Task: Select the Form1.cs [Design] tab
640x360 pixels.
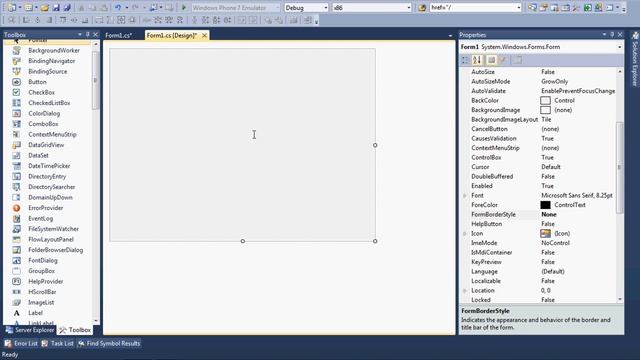Action: [x=172, y=36]
